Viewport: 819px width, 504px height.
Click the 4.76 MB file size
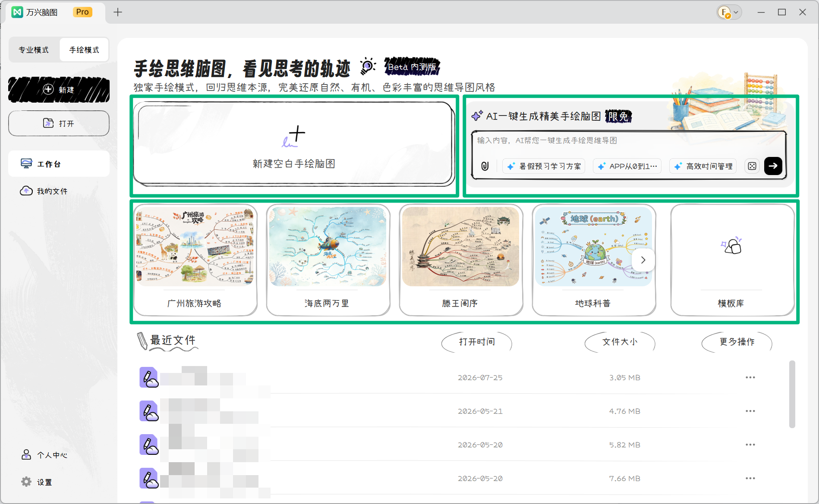[624, 411]
